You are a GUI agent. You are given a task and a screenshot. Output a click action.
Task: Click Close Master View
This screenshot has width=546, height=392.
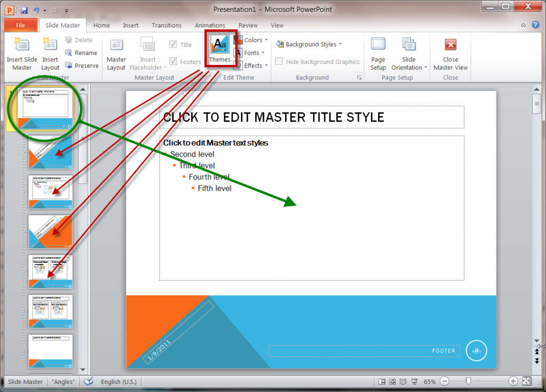pos(450,54)
